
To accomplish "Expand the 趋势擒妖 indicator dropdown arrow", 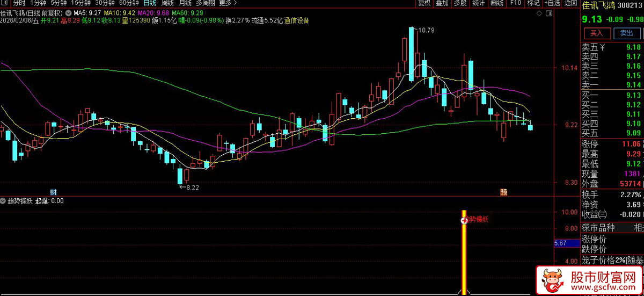I will (3, 201).
